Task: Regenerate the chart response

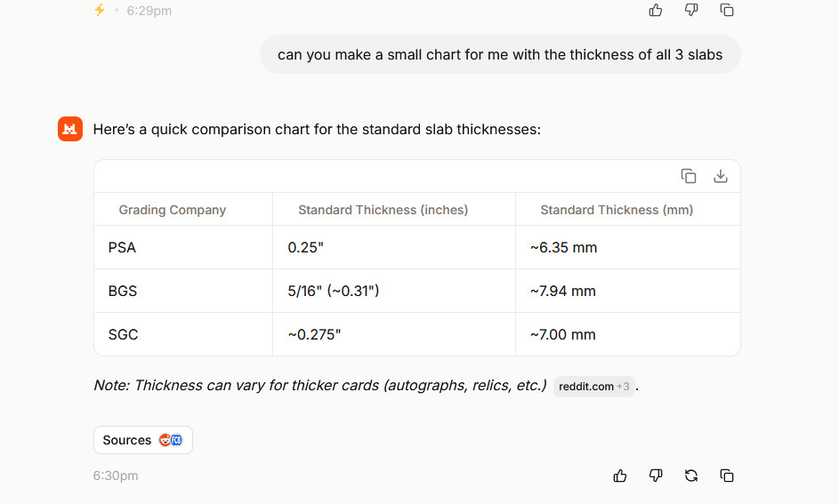Action: click(x=691, y=476)
